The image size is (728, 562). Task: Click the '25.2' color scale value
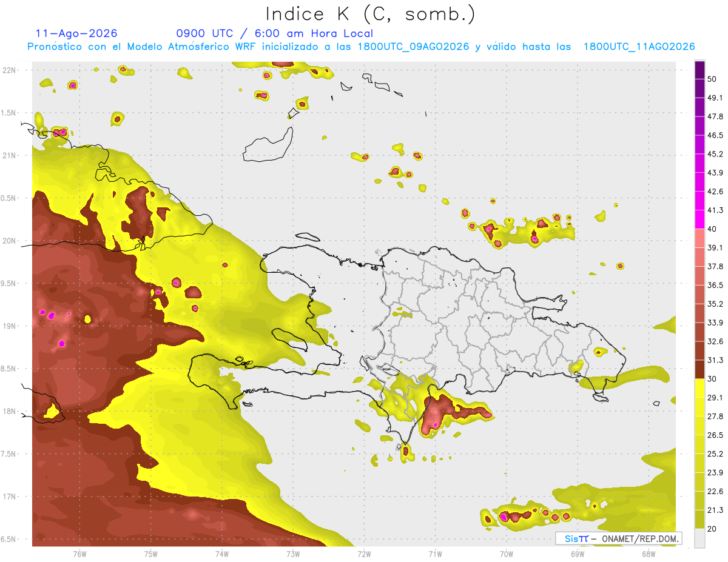pyautogui.click(x=715, y=453)
